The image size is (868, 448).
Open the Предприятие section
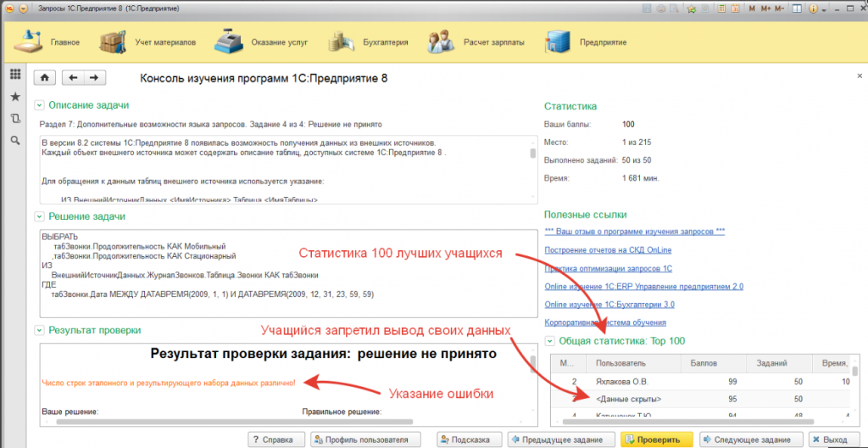586,42
